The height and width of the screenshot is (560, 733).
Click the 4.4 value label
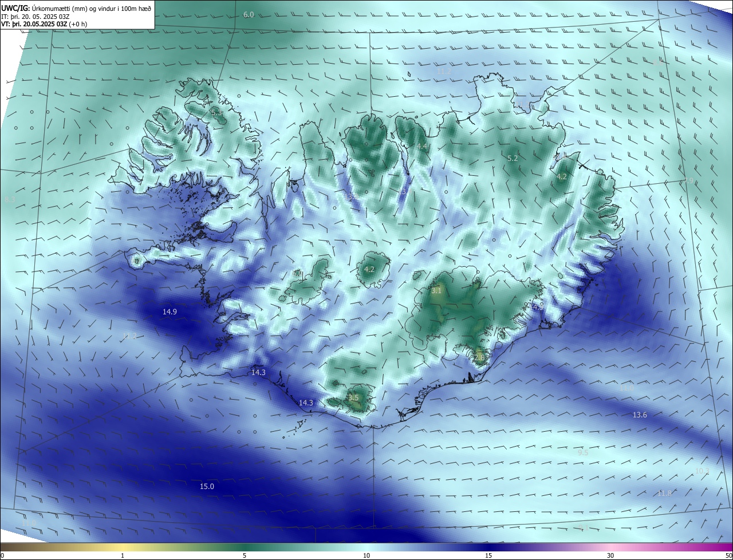coord(422,147)
